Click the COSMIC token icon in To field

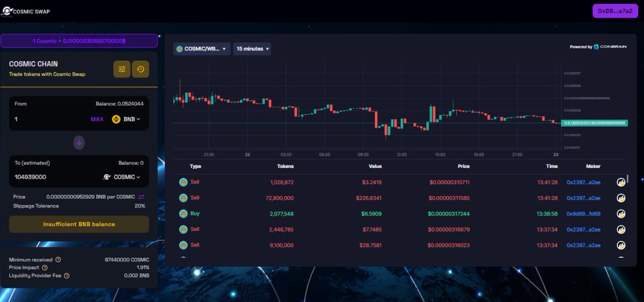(x=107, y=177)
